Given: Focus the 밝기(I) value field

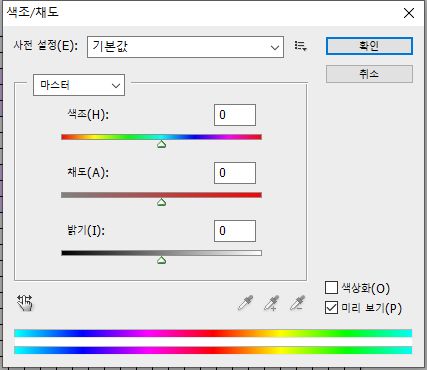Looking at the screenshot, I should (x=235, y=231).
